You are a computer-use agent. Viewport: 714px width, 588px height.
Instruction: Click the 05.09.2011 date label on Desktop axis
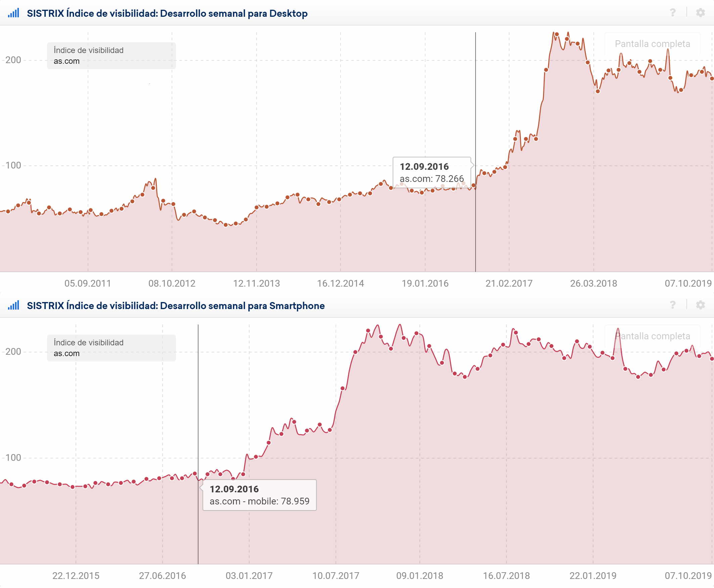point(88,284)
